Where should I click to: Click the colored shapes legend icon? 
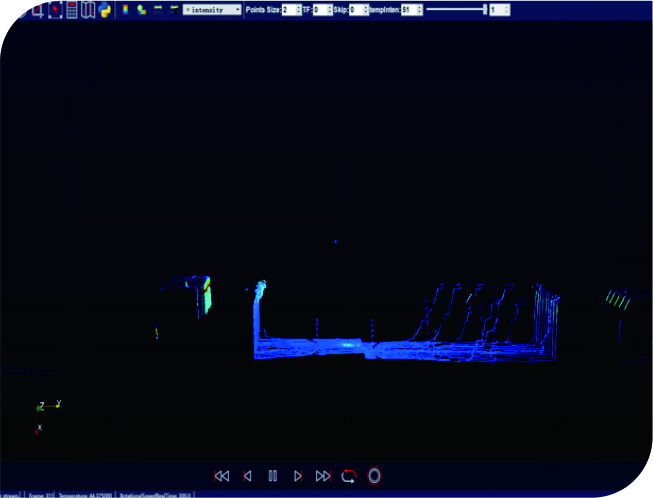tap(142, 10)
